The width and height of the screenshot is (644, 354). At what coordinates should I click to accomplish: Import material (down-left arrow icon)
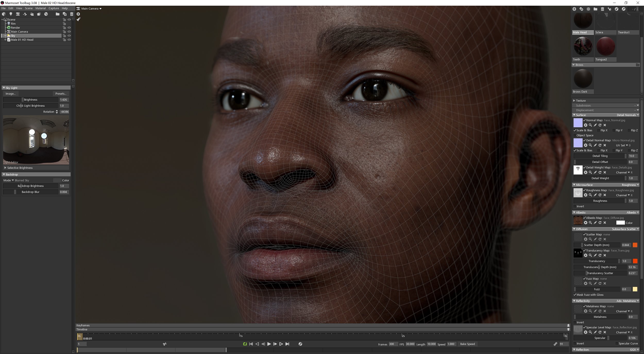(616, 9)
